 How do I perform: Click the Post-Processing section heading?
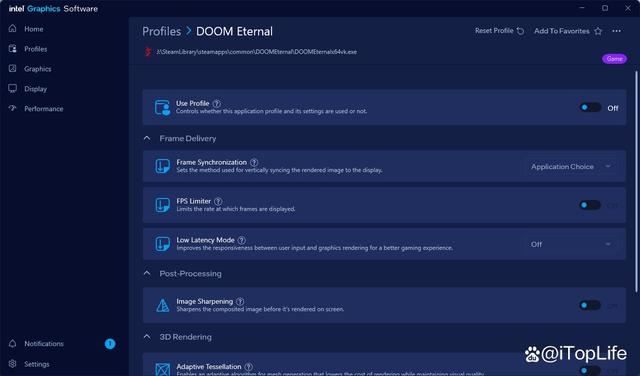point(190,274)
